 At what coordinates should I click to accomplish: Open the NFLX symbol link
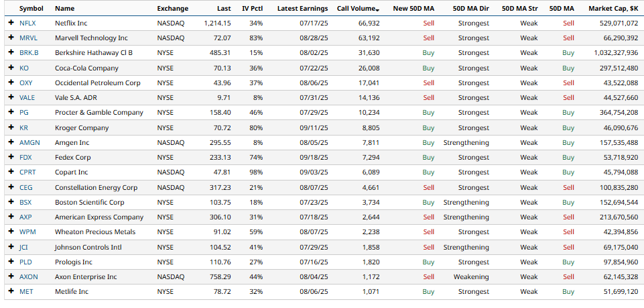pos(27,23)
